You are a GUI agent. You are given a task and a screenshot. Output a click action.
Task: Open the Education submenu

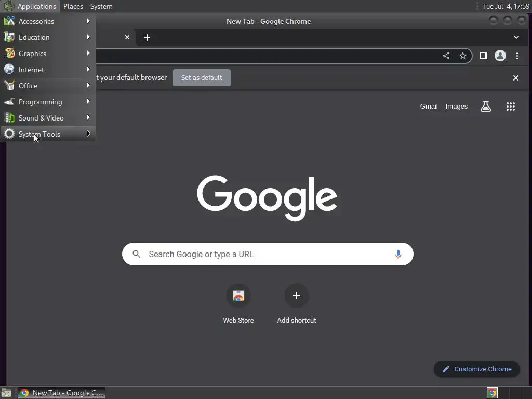(x=48, y=37)
